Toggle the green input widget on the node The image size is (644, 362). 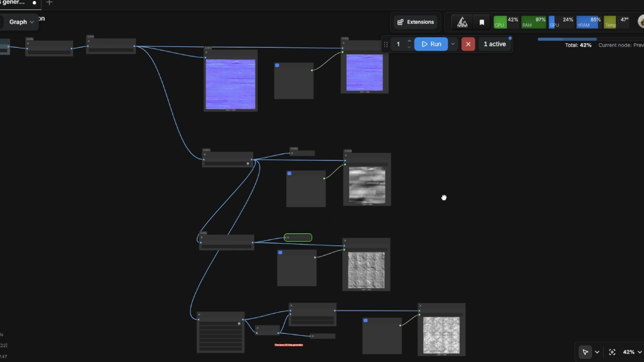(x=298, y=237)
